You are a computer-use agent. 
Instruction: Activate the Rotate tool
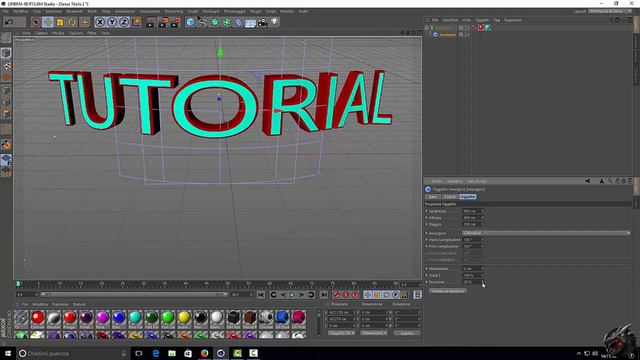click(72, 22)
